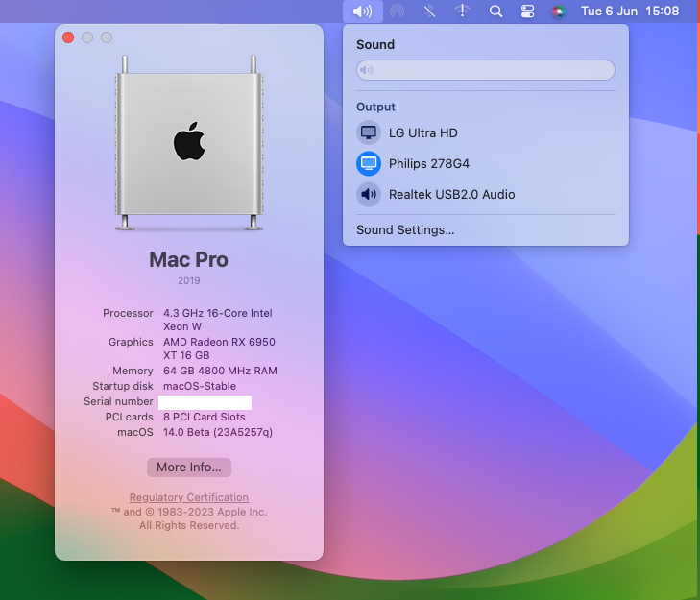Choose Realtek USB2.0 Audio as output
The image size is (700, 600).
click(x=486, y=194)
